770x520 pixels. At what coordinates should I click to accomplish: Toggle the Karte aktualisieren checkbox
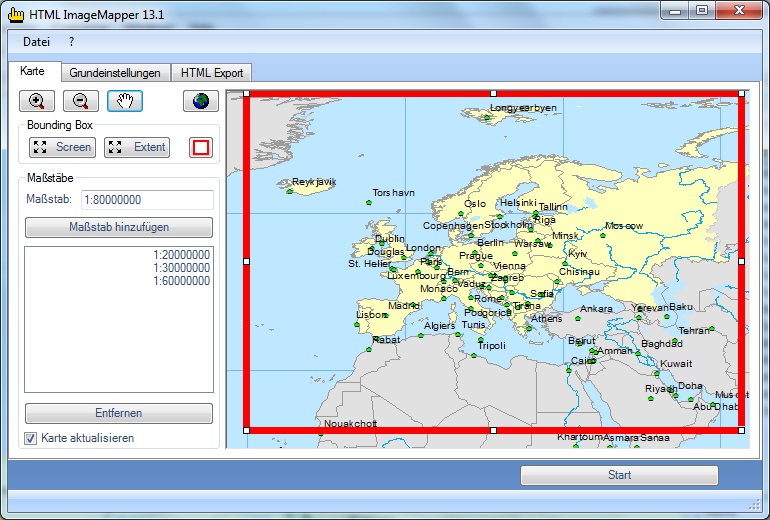(x=31, y=438)
